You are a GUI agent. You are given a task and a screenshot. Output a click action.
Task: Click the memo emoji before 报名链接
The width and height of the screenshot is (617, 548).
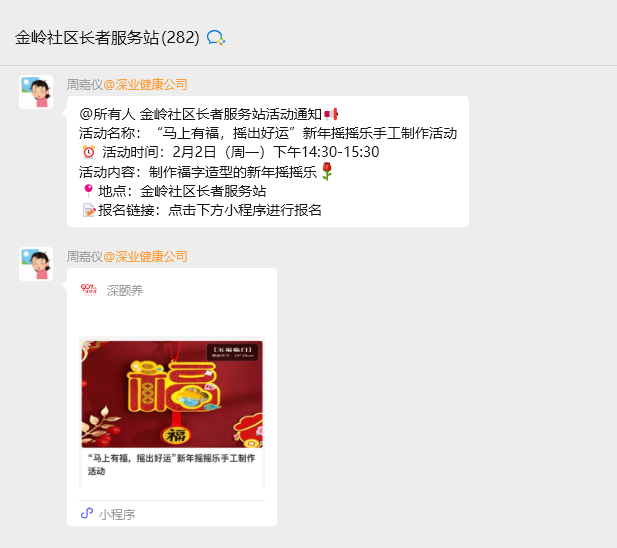click(89, 210)
